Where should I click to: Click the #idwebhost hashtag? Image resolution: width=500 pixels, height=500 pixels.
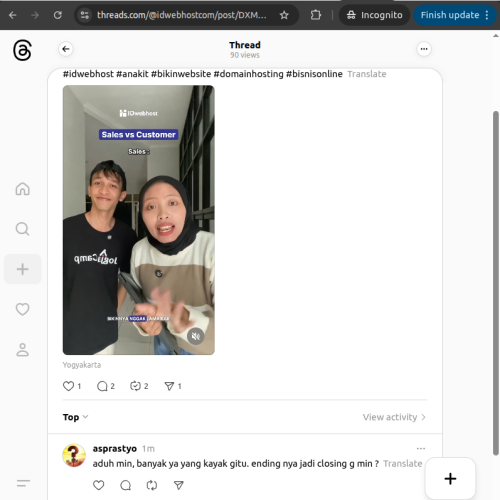coord(88,74)
